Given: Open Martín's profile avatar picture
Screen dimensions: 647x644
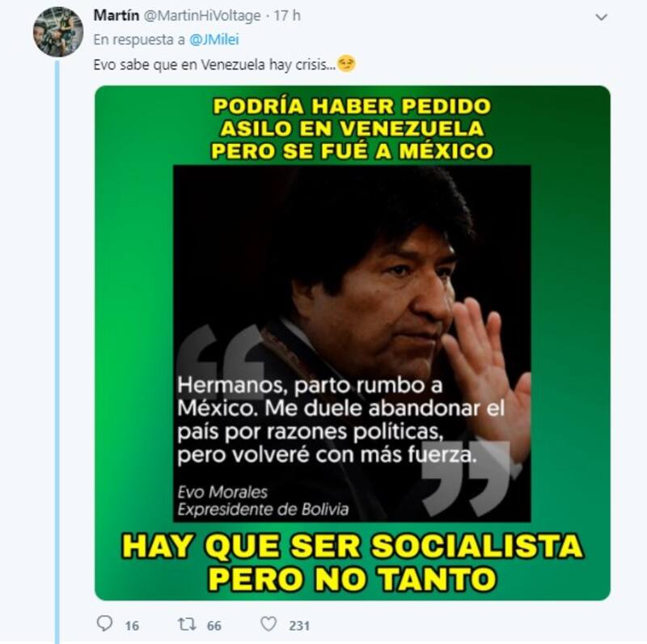Looking at the screenshot, I should [x=58, y=32].
